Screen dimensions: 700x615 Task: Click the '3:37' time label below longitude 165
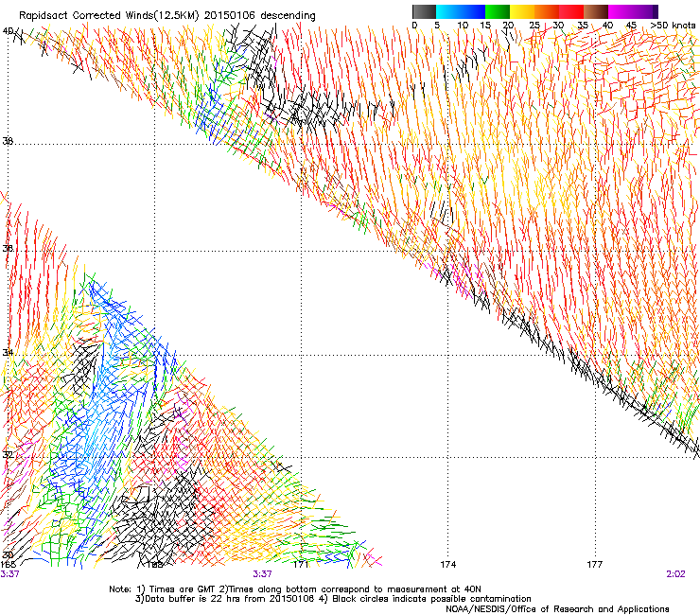(9, 574)
